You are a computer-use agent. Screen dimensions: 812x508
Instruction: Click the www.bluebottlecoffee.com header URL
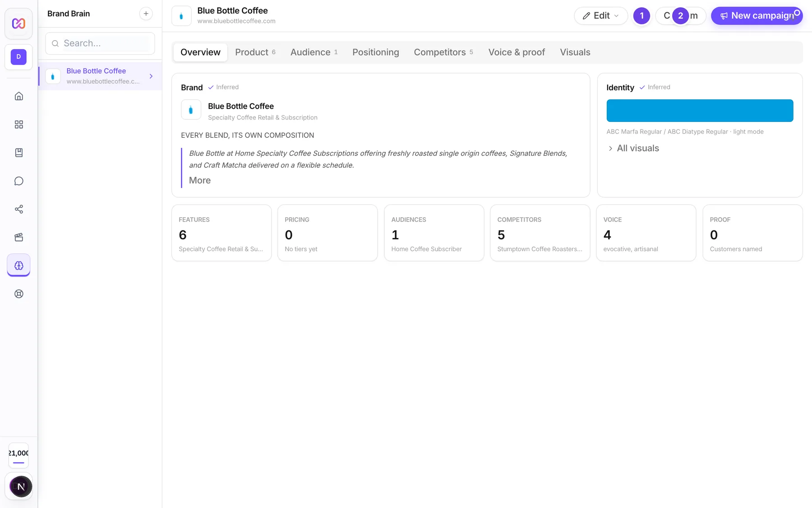(236, 21)
